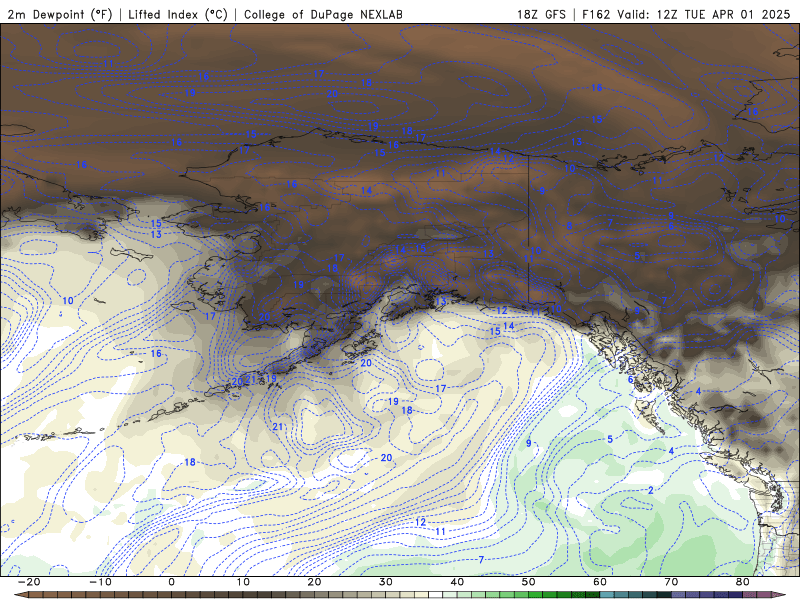Click "12Z TUE APR 01 2025" valid time
Image resolution: width=800 pixels, height=600 pixels.
[723, 14]
